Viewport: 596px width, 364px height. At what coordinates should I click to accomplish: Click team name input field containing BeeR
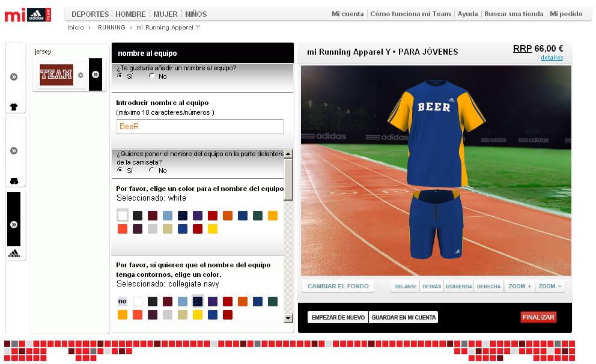point(199,127)
